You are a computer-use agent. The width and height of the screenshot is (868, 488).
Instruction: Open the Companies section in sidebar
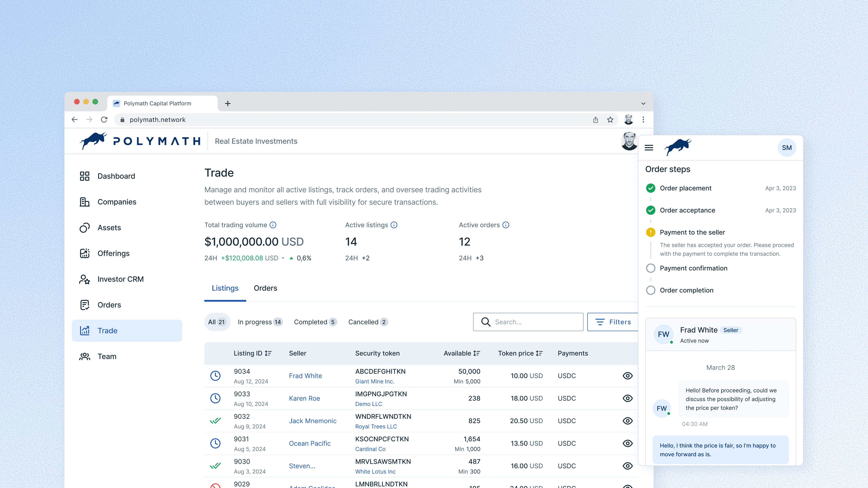pyautogui.click(x=117, y=202)
